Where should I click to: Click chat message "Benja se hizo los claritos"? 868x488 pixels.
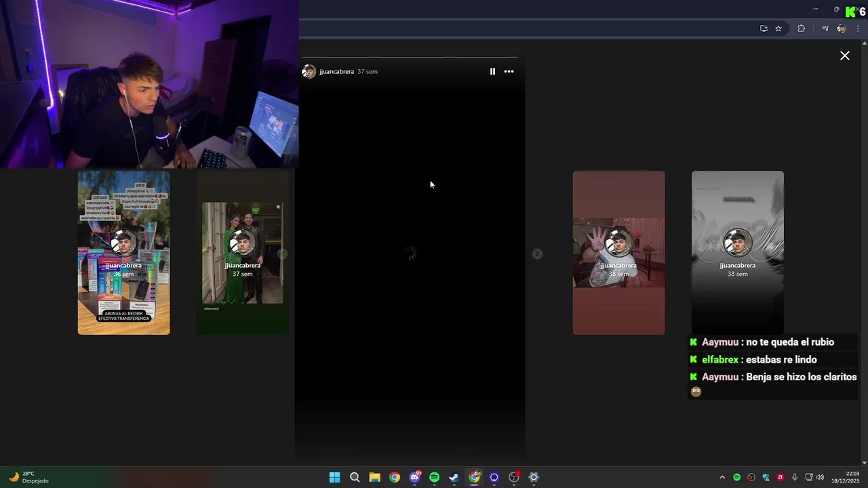pos(802,377)
